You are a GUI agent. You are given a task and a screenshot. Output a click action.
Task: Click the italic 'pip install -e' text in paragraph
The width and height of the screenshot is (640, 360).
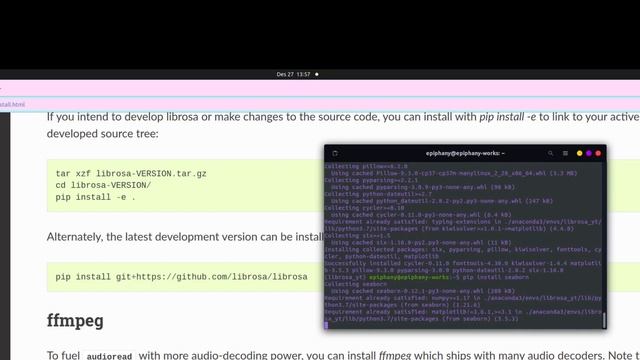507,117
